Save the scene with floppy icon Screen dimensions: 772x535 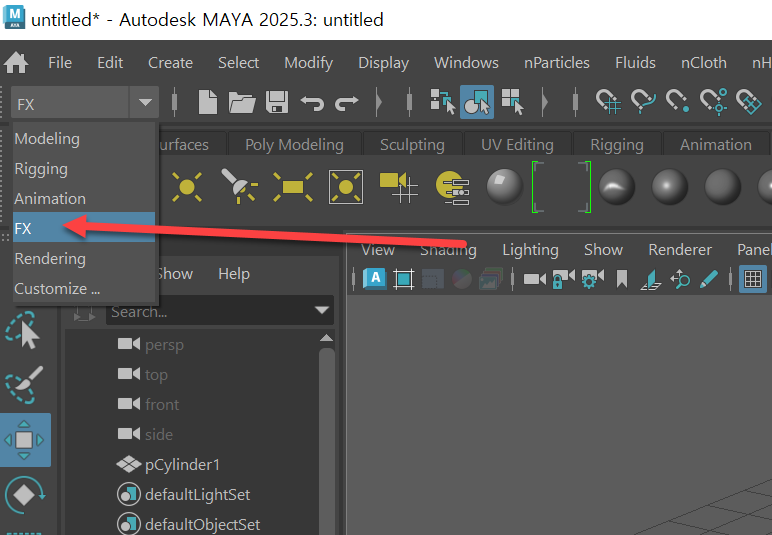coord(276,102)
